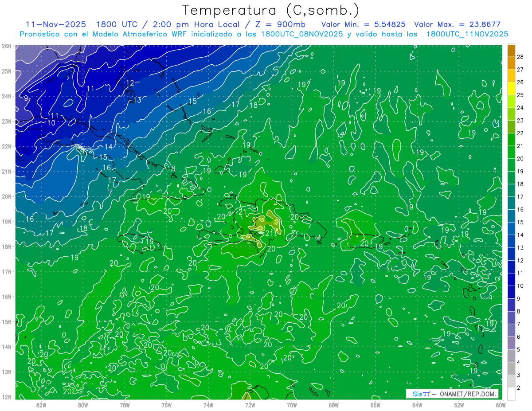Click longitude axis label "60W"
Viewport: 532px width, 411px height.
[x=500, y=405]
